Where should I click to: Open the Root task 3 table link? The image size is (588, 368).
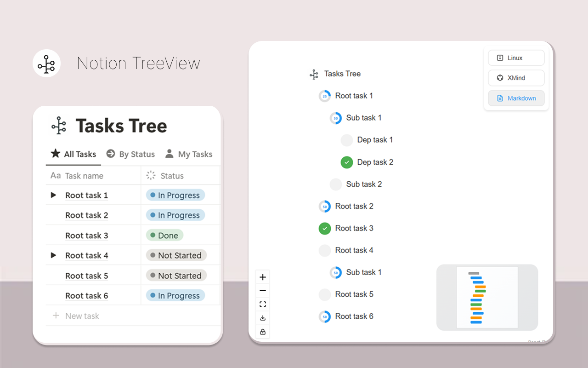pyautogui.click(x=86, y=236)
